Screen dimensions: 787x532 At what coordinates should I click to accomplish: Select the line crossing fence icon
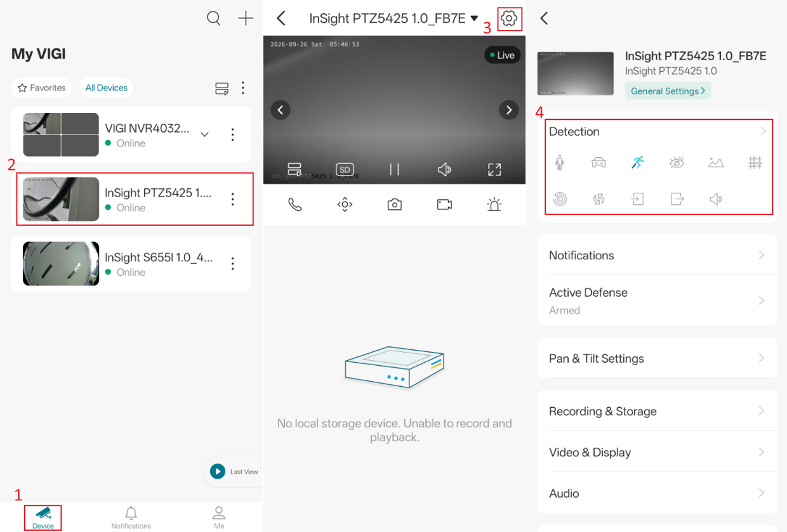(x=755, y=162)
